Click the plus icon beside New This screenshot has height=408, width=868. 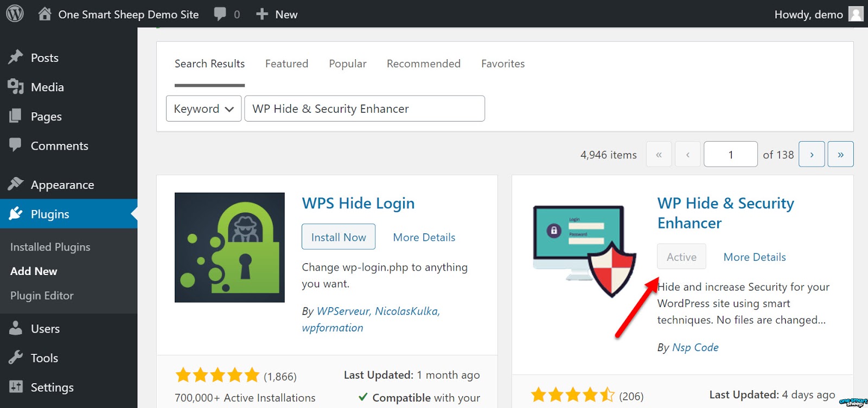pyautogui.click(x=262, y=14)
